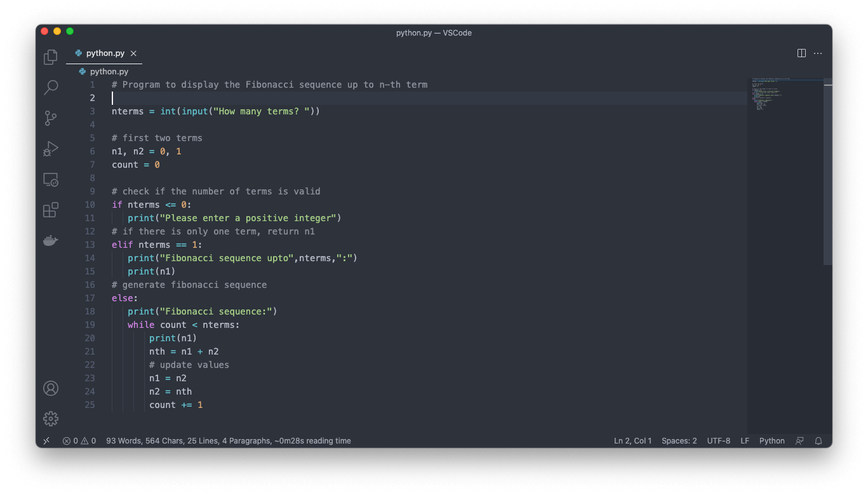Toggle the notifications bell
The image size is (868, 495).
(818, 440)
